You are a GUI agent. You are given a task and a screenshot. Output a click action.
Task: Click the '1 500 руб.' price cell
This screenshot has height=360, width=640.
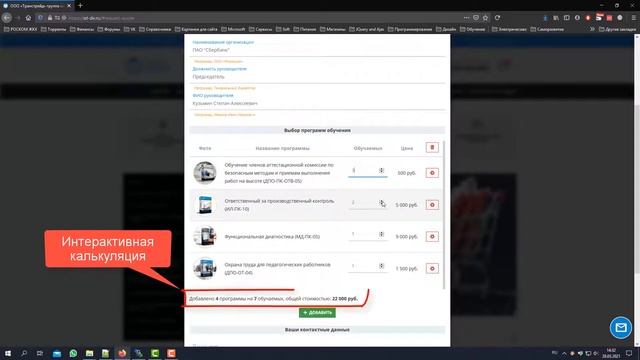[x=407, y=269]
